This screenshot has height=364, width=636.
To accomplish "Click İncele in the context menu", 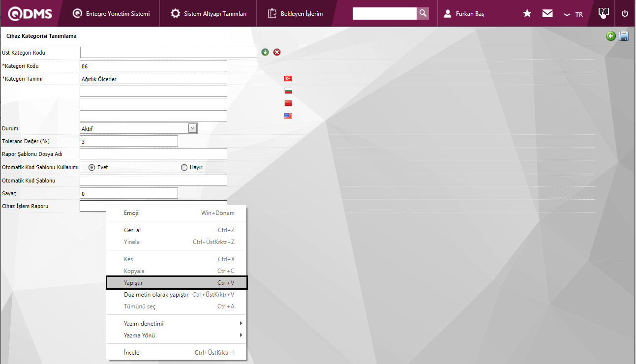I will pos(177,353).
